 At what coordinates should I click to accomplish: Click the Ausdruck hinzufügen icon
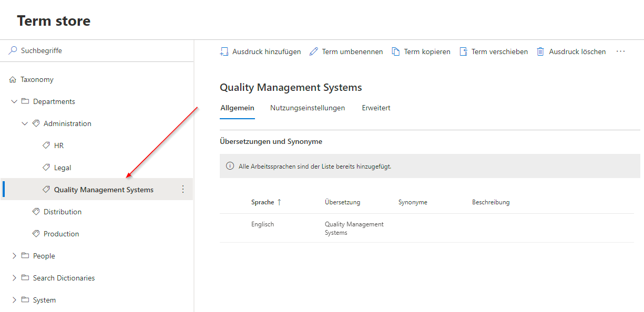(x=224, y=51)
